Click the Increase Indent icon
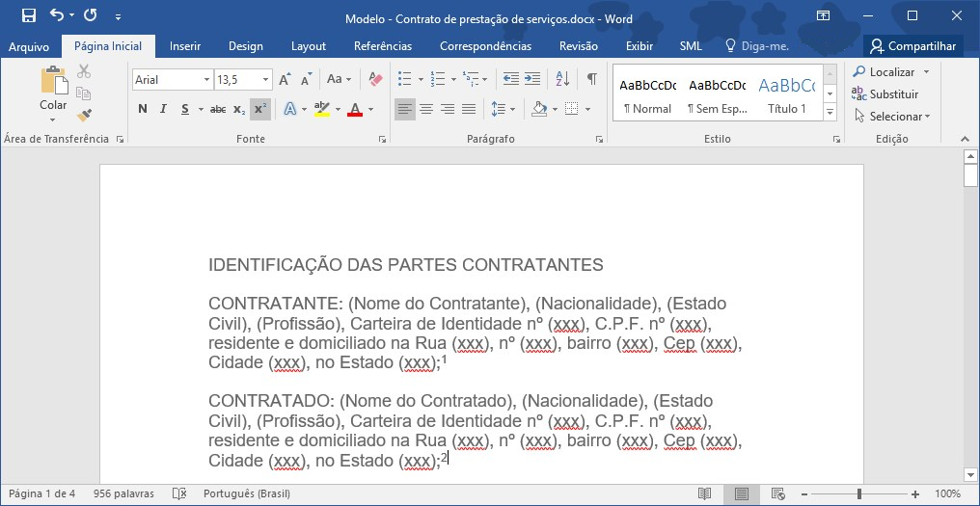This screenshot has width=980, height=506. [531, 79]
